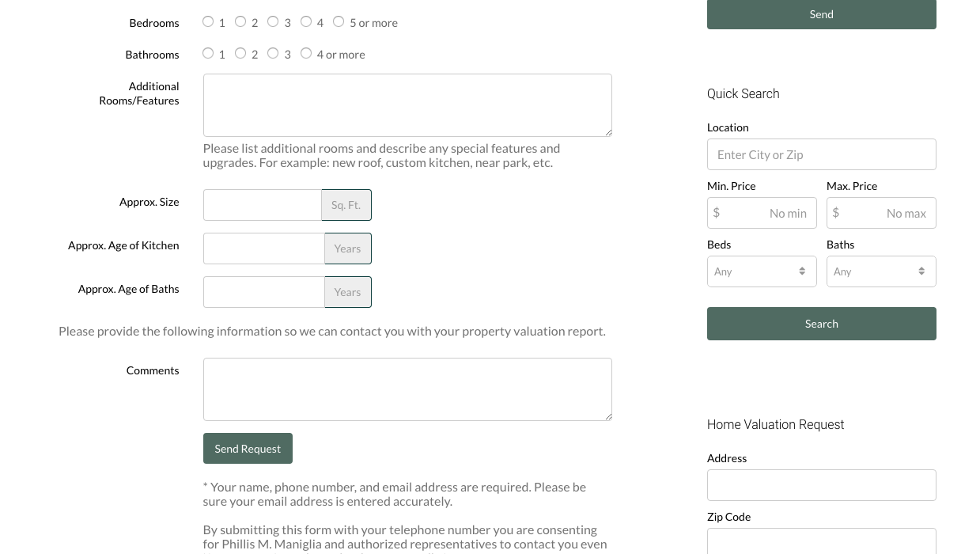The image size is (980, 554).
Task: Focus the Additional Rooms/Features text area
Action: pyautogui.click(x=407, y=105)
